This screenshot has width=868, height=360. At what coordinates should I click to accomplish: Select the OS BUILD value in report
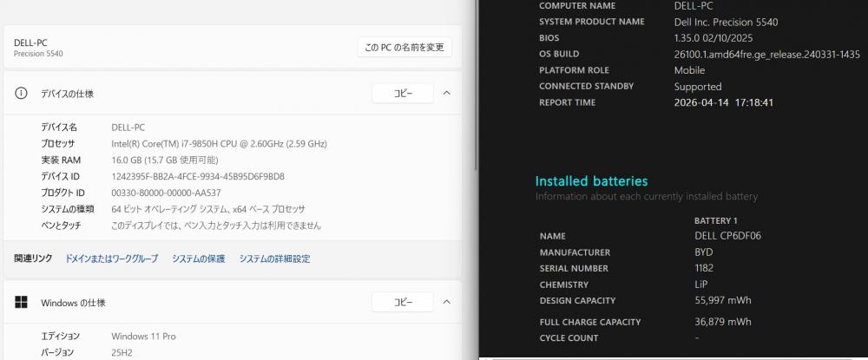tap(766, 54)
